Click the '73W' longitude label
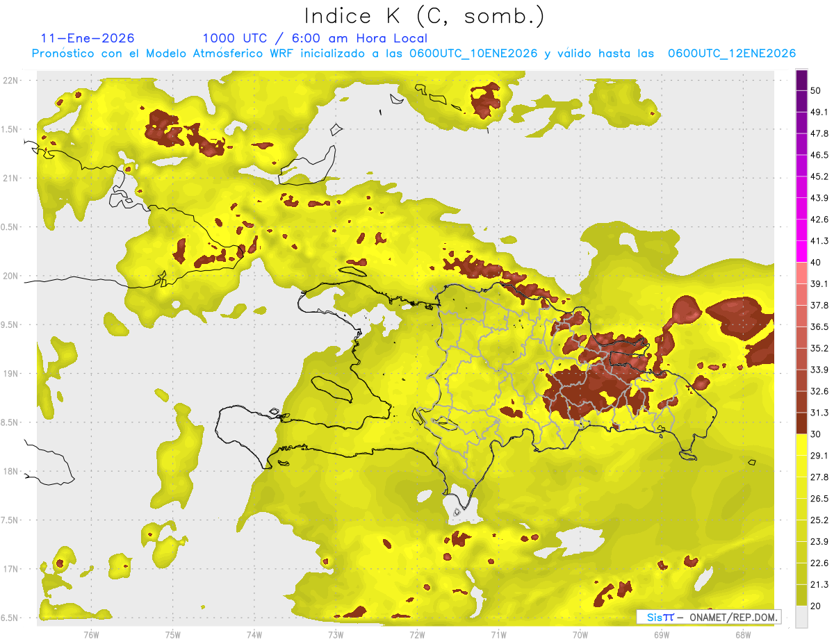The image size is (834, 644). (x=336, y=634)
